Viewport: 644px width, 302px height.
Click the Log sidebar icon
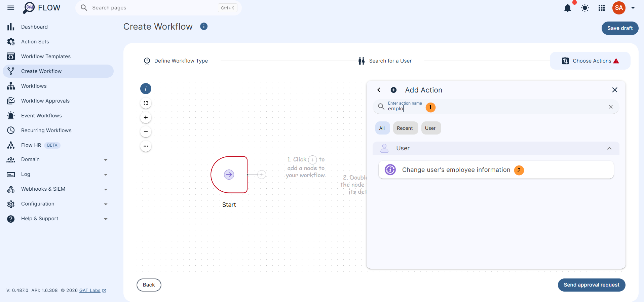11,175
